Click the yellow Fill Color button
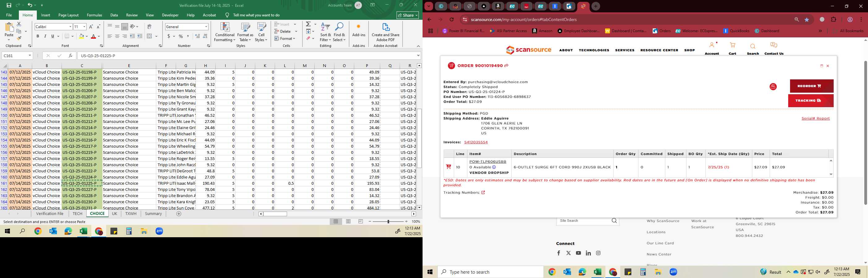Viewport: 868px width, 278px height. tap(81, 36)
